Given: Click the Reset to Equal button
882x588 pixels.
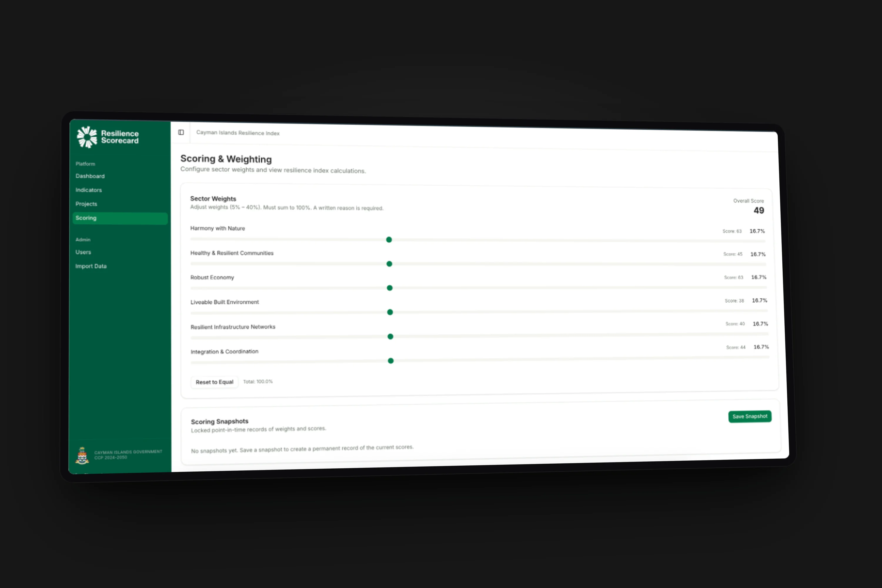Looking at the screenshot, I should tap(215, 382).
